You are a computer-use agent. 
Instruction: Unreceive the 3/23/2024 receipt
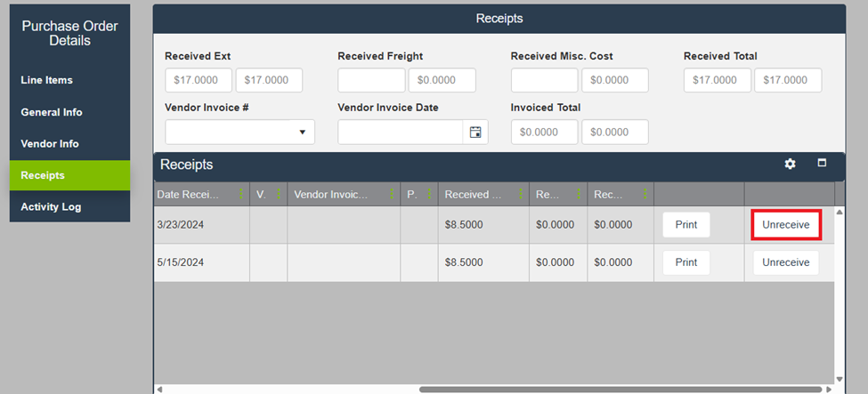[785, 225]
